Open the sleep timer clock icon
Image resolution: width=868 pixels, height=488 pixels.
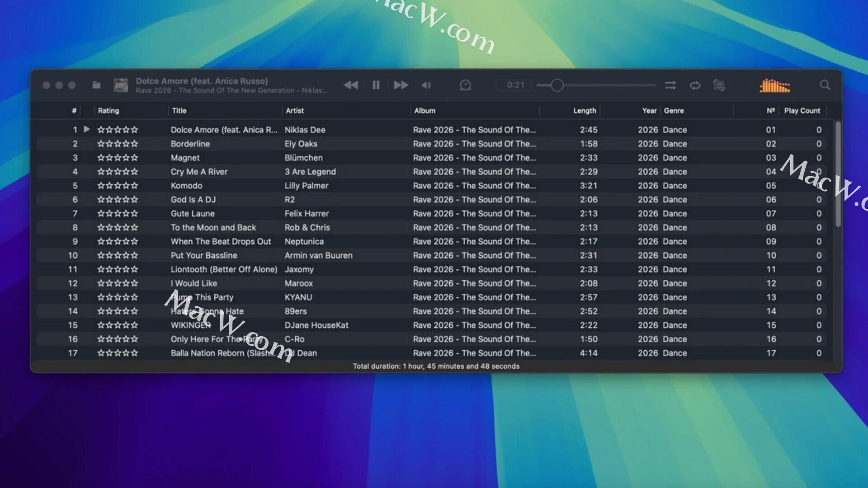(465, 85)
